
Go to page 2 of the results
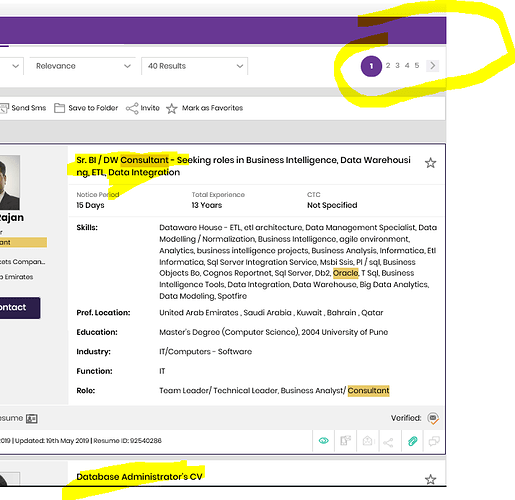tap(388, 65)
